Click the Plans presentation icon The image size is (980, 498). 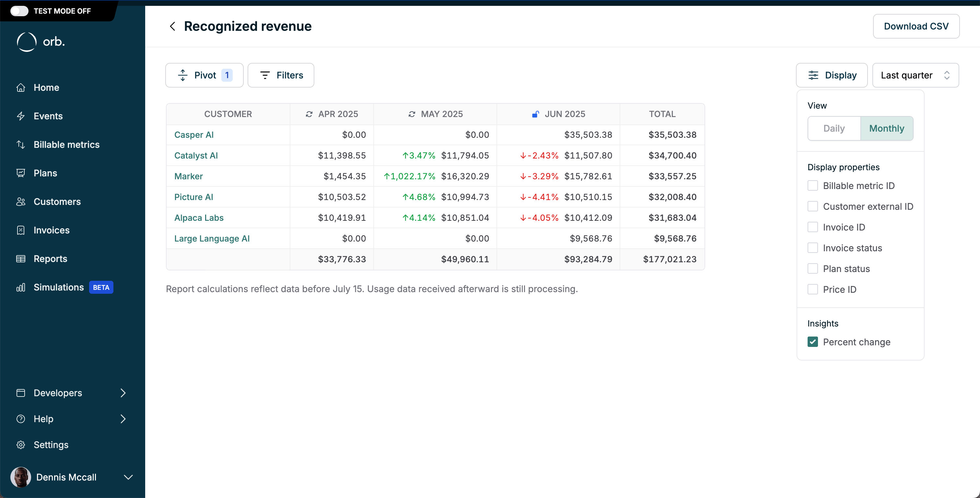pyautogui.click(x=21, y=173)
